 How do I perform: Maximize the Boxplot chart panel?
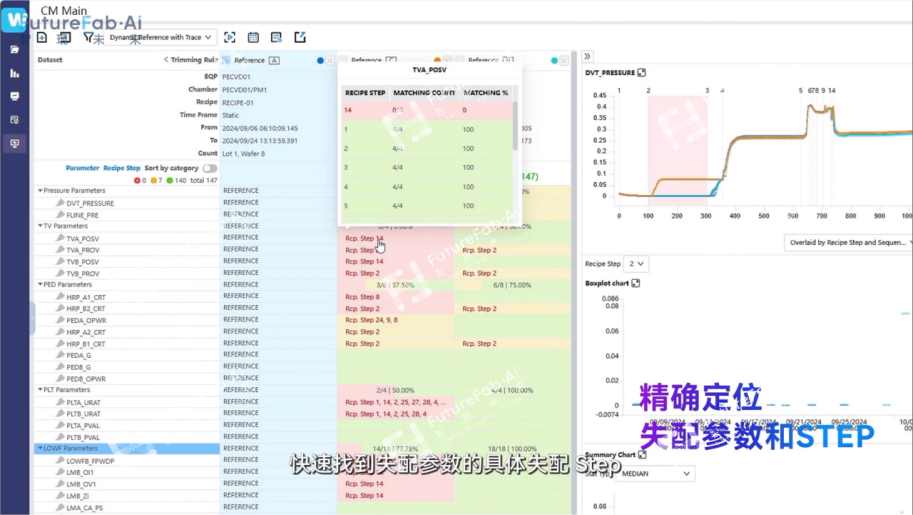636,283
